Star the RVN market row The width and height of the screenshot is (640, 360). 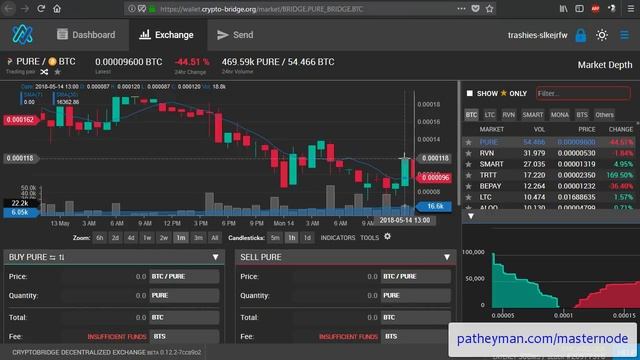(469, 153)
